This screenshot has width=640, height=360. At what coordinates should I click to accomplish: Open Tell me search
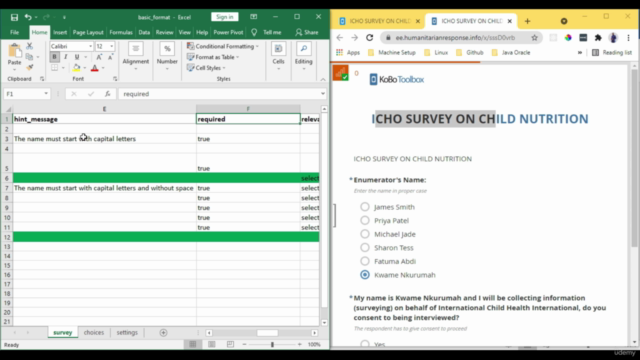[x=267, y=32]
